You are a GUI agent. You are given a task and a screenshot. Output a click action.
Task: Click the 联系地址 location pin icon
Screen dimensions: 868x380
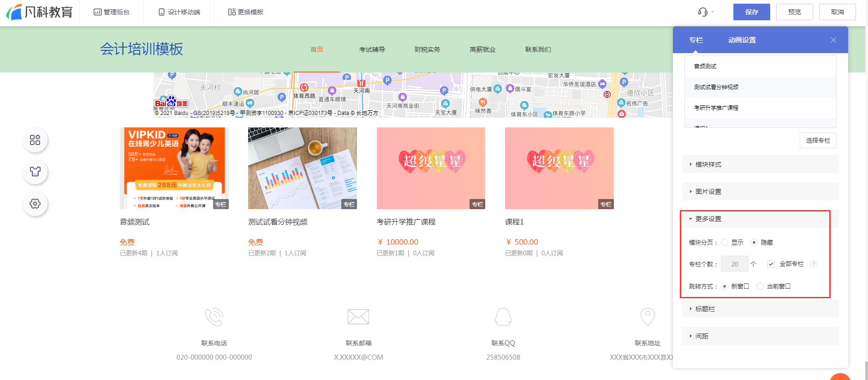(x=648, y=317)
